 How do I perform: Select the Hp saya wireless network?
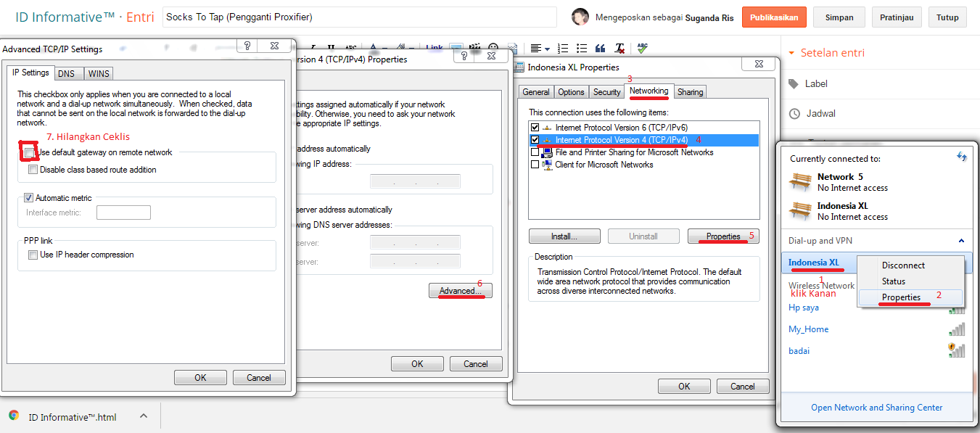pyautogui.click(x=804, y=308)
